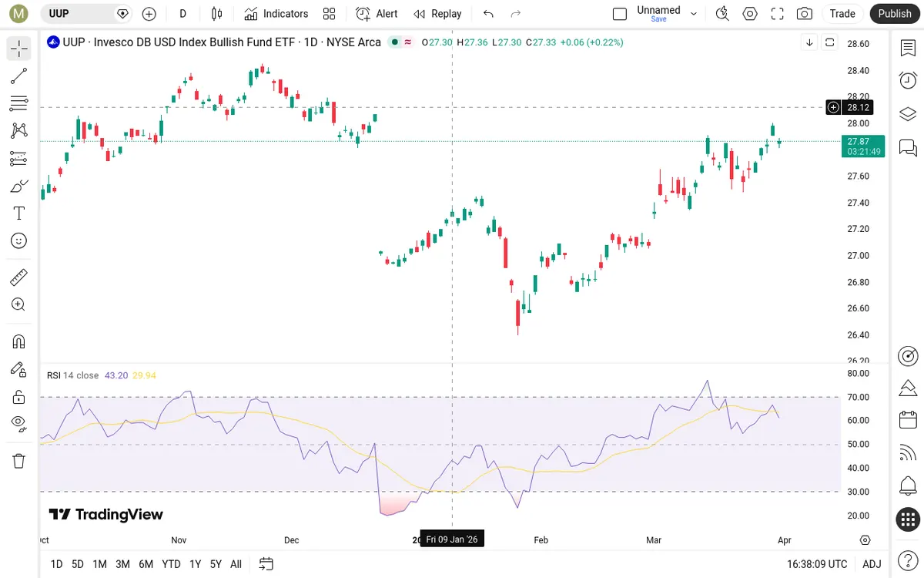Select the zoom in tool
This screenshot has width=924, height=578.
19,304
